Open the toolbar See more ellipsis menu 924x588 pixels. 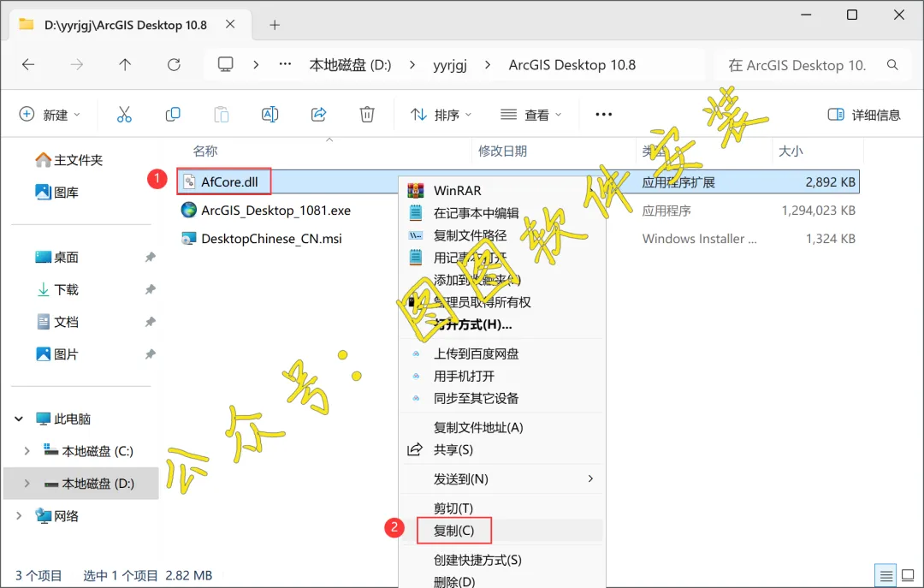(603, 115)
